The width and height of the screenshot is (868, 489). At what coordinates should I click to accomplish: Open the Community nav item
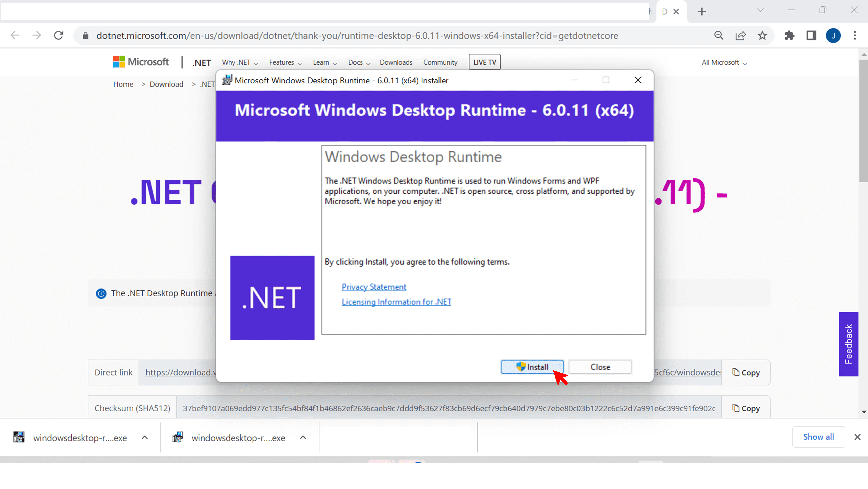(440, 63)
